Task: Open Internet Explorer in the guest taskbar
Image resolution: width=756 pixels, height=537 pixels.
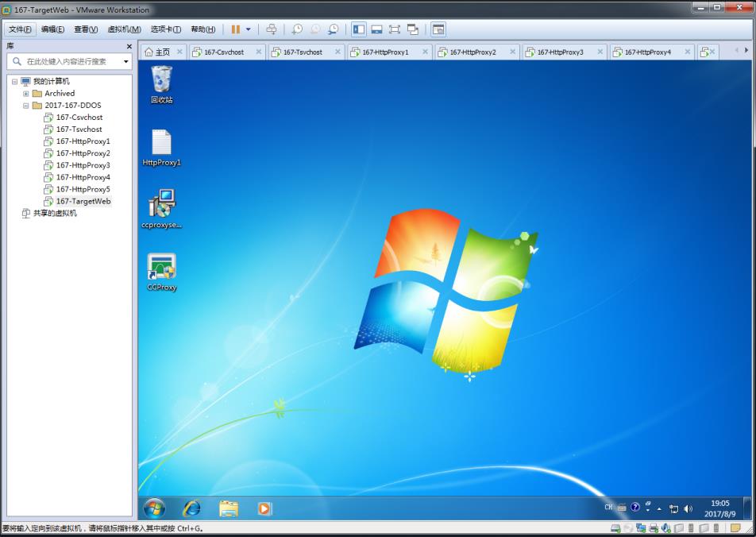Action: [x=191, y=508]
